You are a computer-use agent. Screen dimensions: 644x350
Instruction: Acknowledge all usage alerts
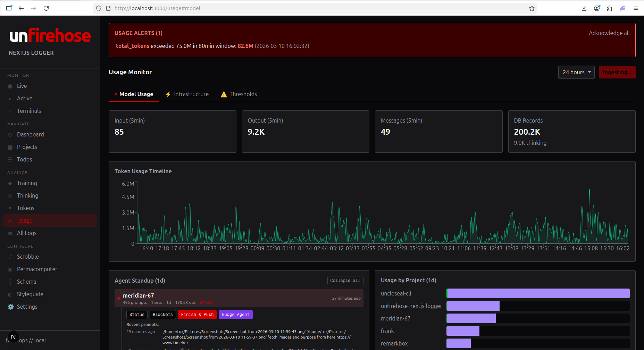pyautogui.click(x=609, y=33)
